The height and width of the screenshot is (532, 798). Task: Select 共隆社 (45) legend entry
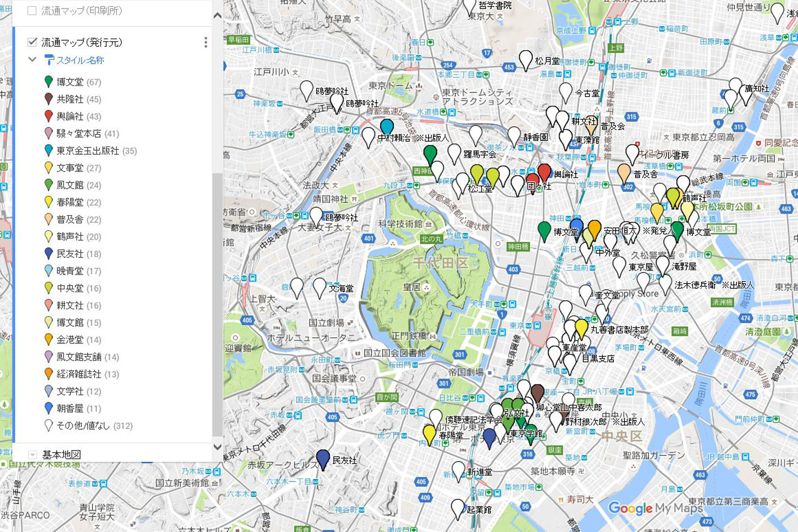coord(78,99)
